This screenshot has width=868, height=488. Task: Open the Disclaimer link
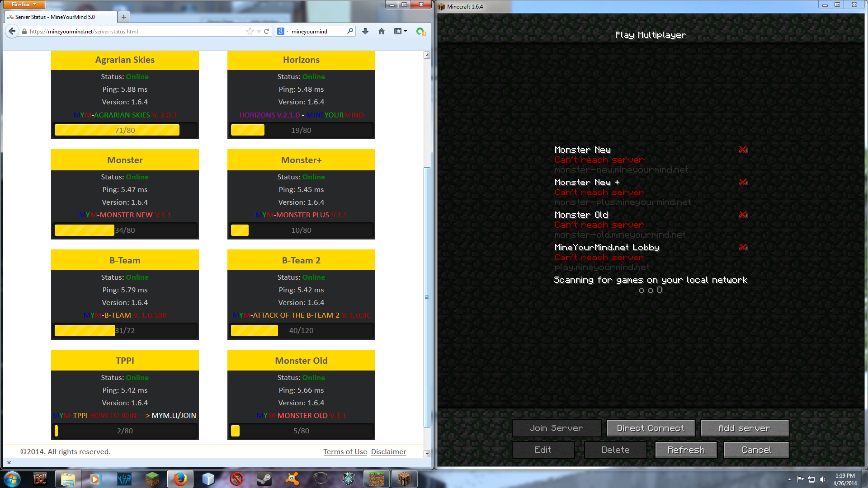[388, 451]
